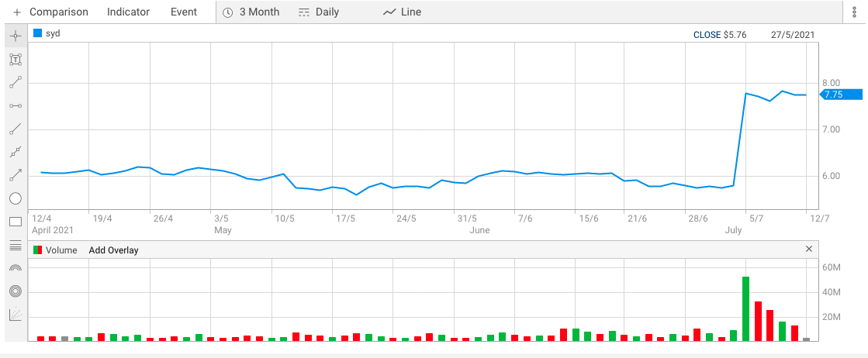
Task: Select the text annotation tool
Action: click(16, 59)
